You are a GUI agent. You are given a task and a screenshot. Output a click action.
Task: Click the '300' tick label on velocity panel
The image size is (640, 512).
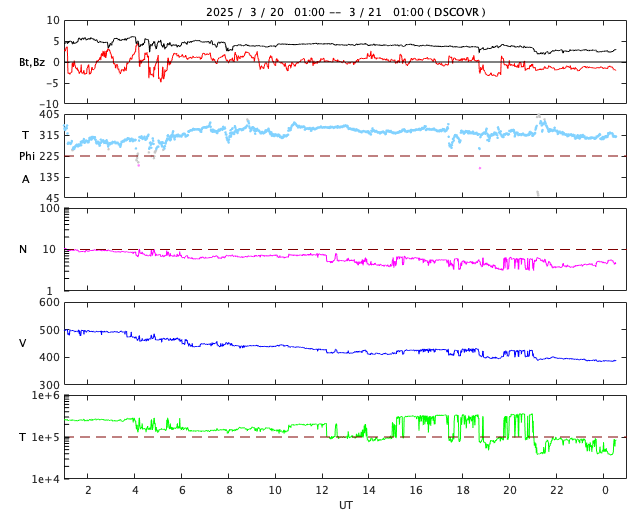(x=49, y=385)
